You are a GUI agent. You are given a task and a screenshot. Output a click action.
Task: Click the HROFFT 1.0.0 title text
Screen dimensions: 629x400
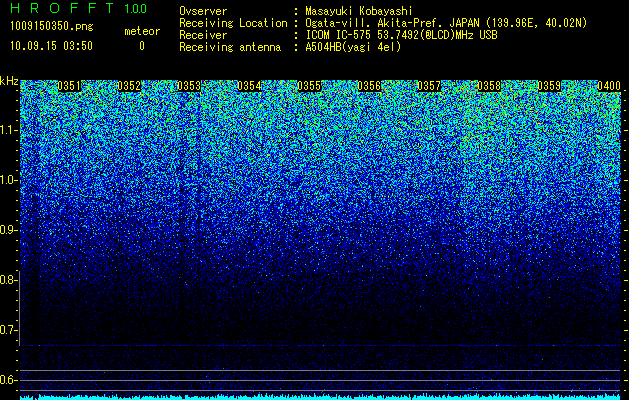point(79,8)
